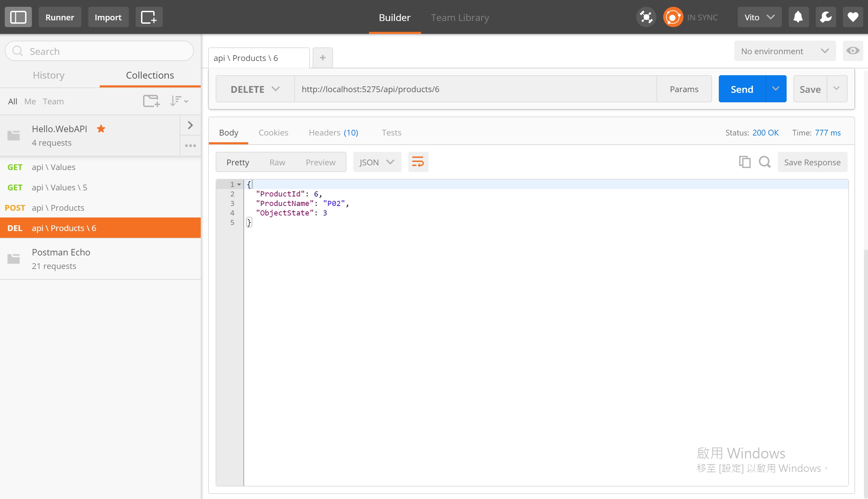This screenshot has width=868, height=499.
Task: Click Save Response button
Action: 812,162
